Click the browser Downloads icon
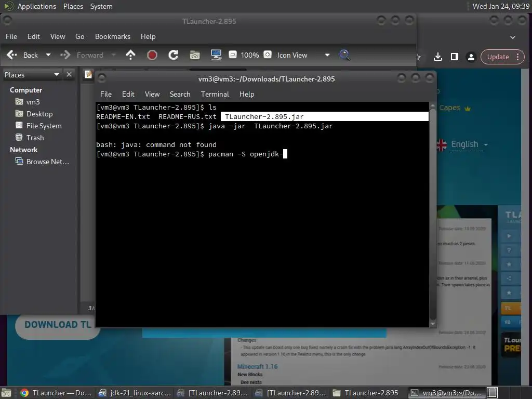Screen dimensions: 532x399 (438, 57)
